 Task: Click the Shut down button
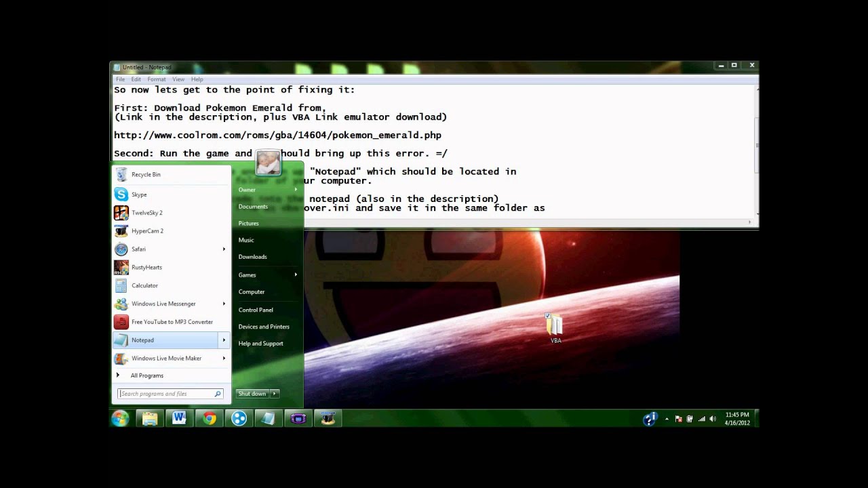click(x=252, y=394)
